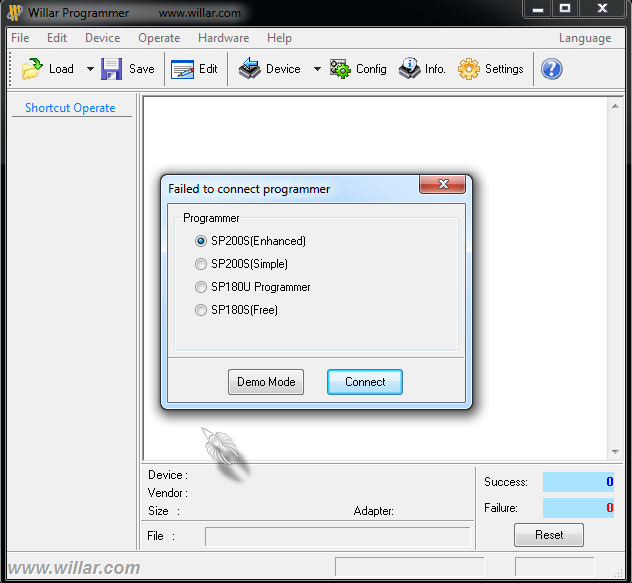The height and width of the screenshot is (583, 632).
Task: Click the Vendor : label in info panel
Action: click(168, 493)
